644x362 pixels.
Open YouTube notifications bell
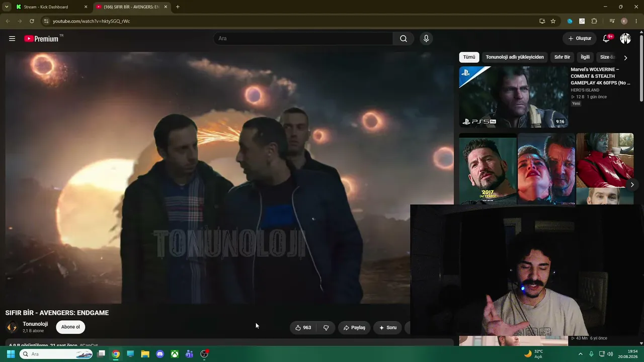pos(607,39)
